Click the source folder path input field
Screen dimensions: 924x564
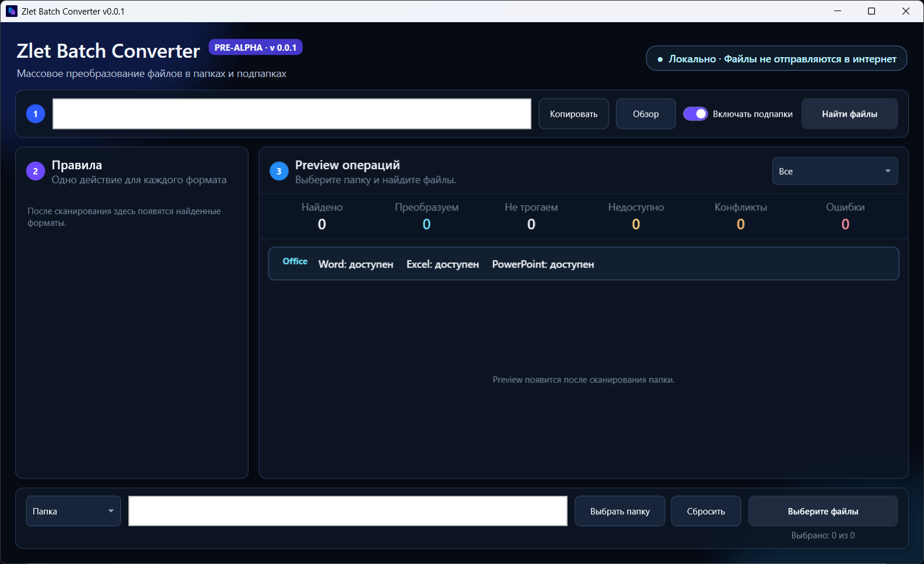pyautogui.click(x=292, y=114)
